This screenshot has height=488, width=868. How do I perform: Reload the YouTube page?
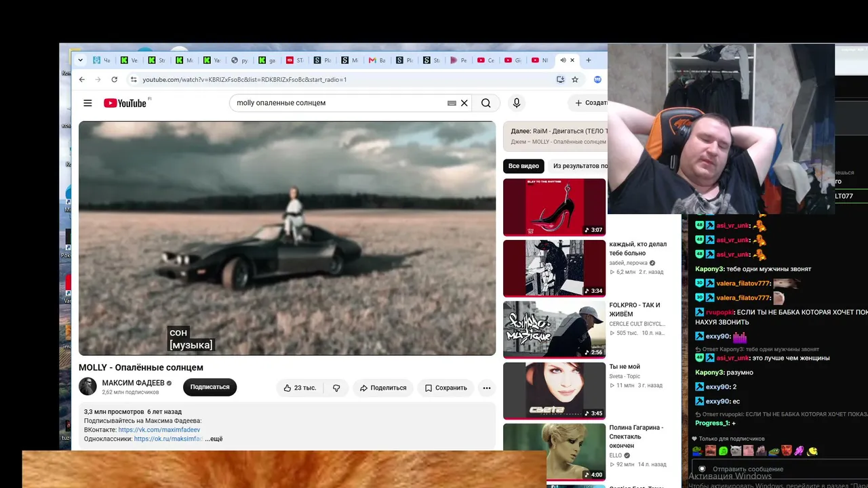pos(114,79)
